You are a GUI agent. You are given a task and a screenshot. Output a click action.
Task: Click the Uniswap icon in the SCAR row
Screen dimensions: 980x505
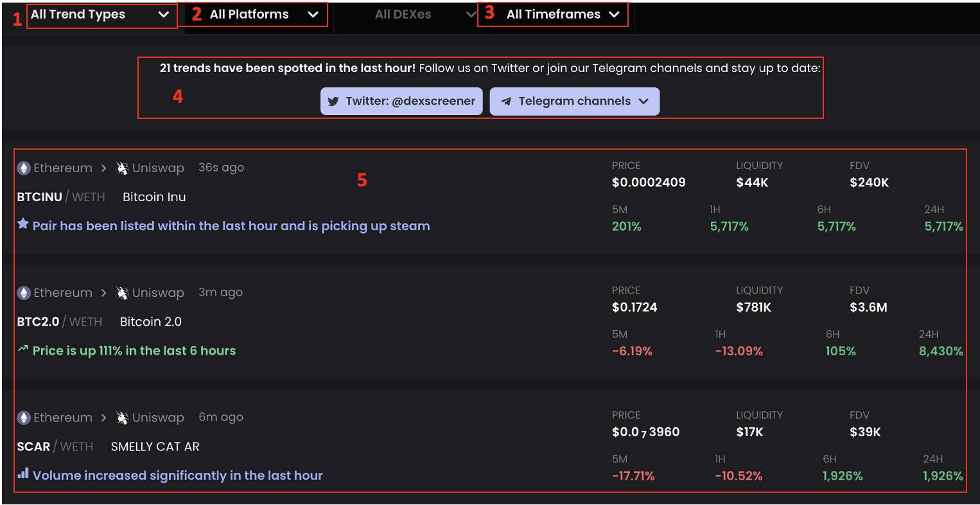(122, 418)
